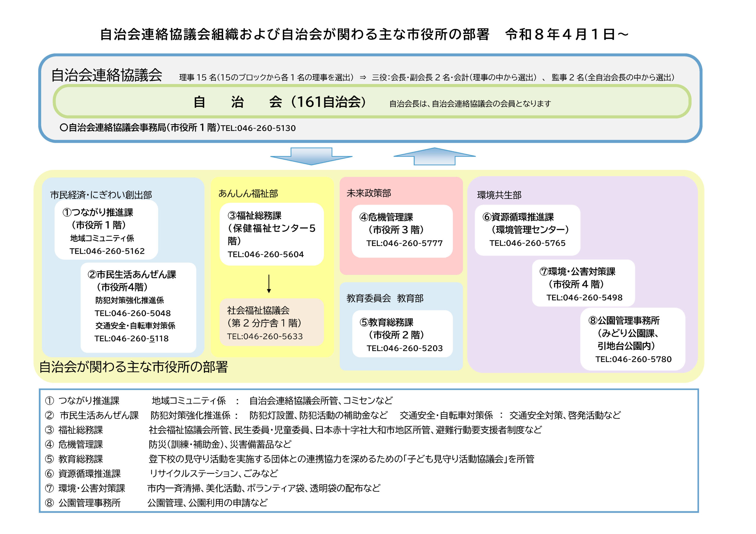Click the 社会福祉協議会 beige box
Viewport: 756px width, 534px height.
272,322
